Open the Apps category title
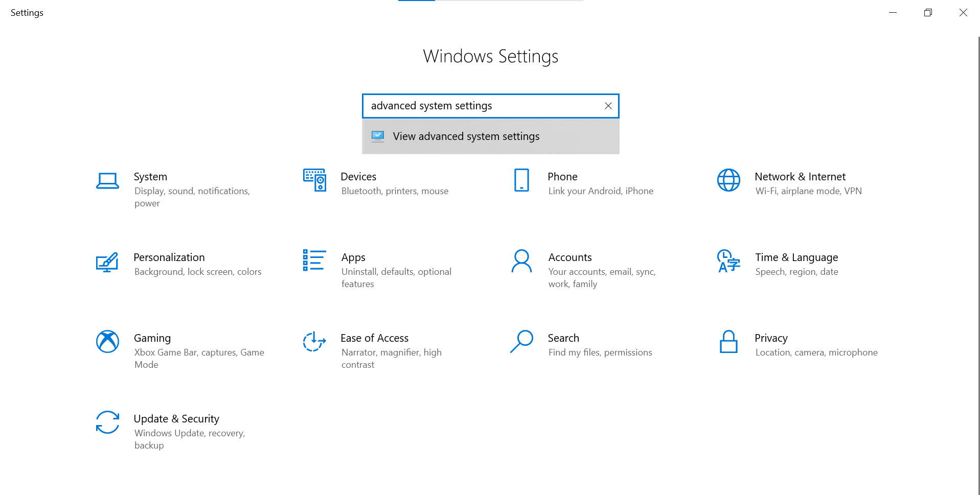 pyautogui.click(x=353, y=257)
